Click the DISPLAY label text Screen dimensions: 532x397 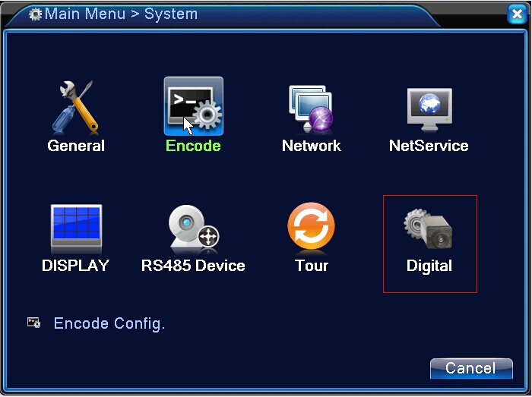click(x=75, y=265)
